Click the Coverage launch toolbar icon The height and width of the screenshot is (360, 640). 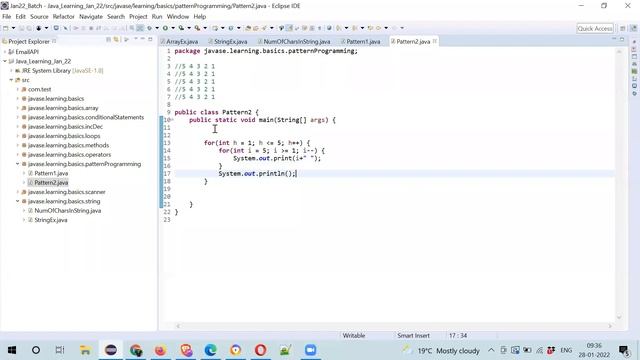click(181, 28)
